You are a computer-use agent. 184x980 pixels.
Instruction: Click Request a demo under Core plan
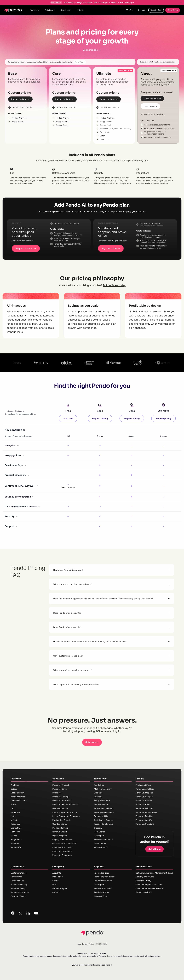pos(64,99)
